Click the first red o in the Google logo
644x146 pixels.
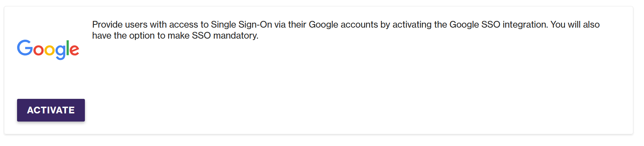click(38, 50)
